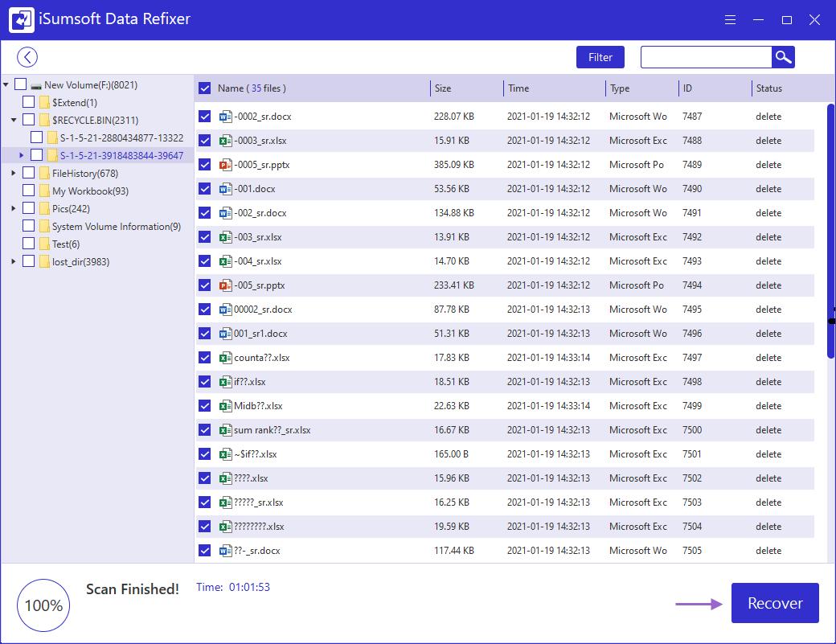Click Word icon of -002_sr.docx
This screenshot has width=836, height=644.
pos(226,213)
